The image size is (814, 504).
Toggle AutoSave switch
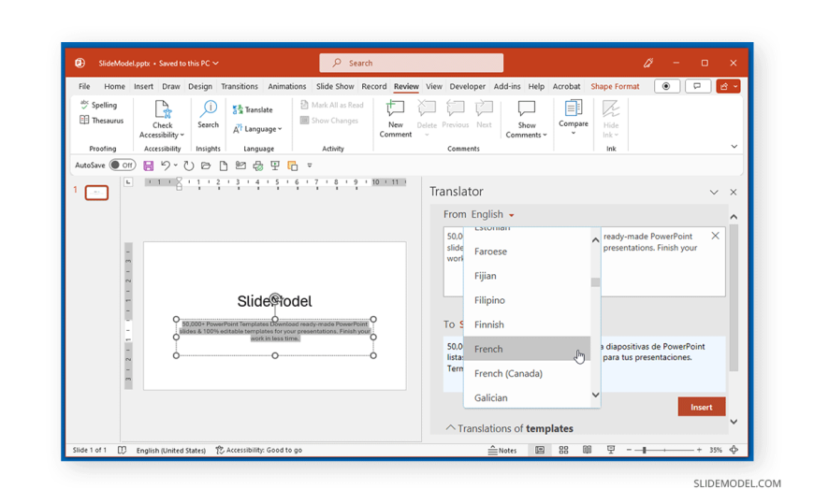coord(123,166)
